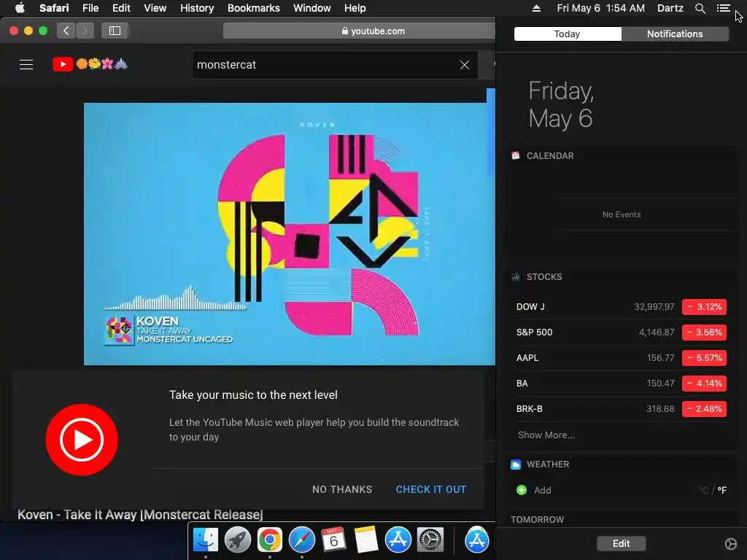
Task: Go back in Safari
Action: [x=66, y=31]
